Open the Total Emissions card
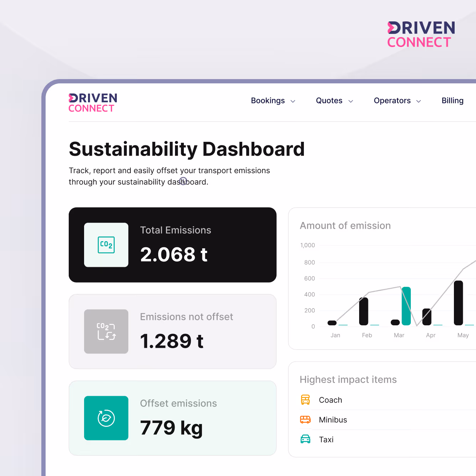Viewport: 476px width, 476px height. click(x=172, y=245)
